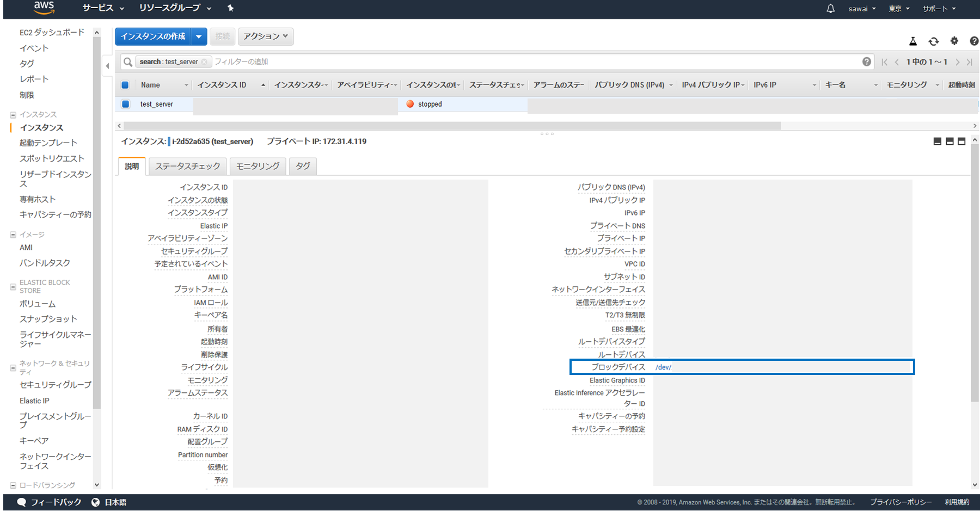
Task: Click the red stopped status dot
Action: click(x=410, y=104)
